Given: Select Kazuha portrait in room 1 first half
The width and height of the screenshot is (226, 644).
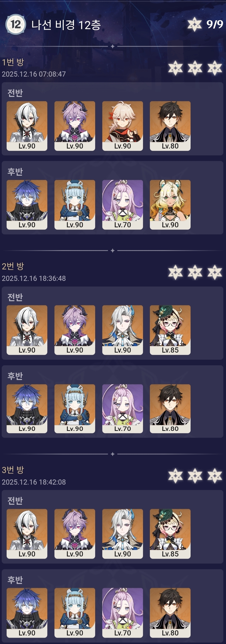Looking at the screenshot, I should pyautogui.click(x=123, y=126).
